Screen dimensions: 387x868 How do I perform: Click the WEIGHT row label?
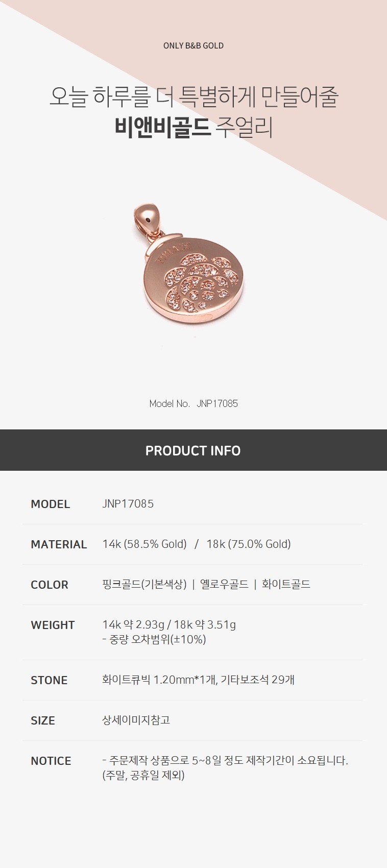(x=53, y=625)
